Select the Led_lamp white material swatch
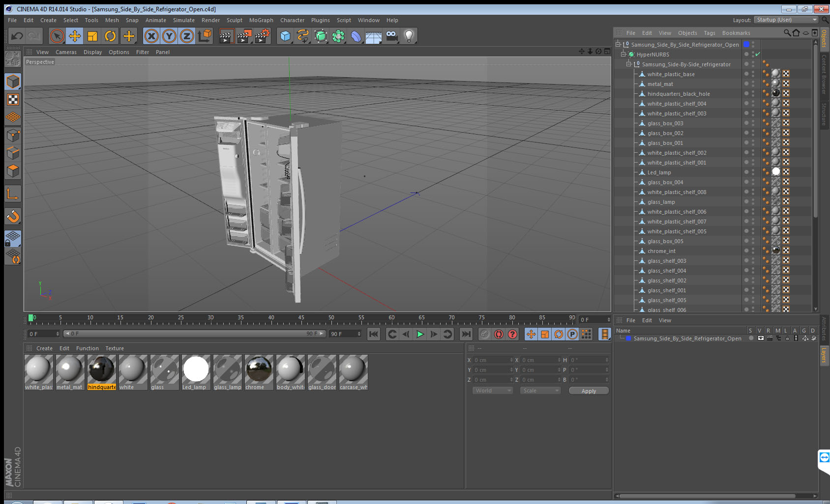830x504 pixels. point(196,373)
